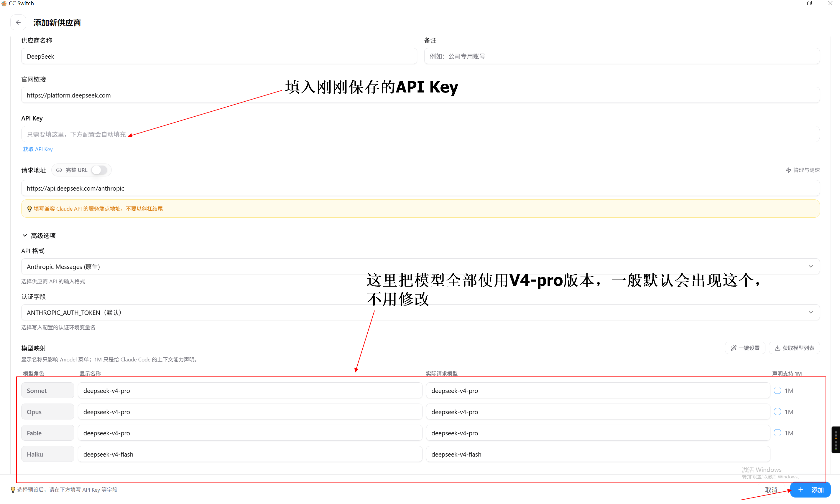Click the 声明支持 1M column header

[787, 374]
